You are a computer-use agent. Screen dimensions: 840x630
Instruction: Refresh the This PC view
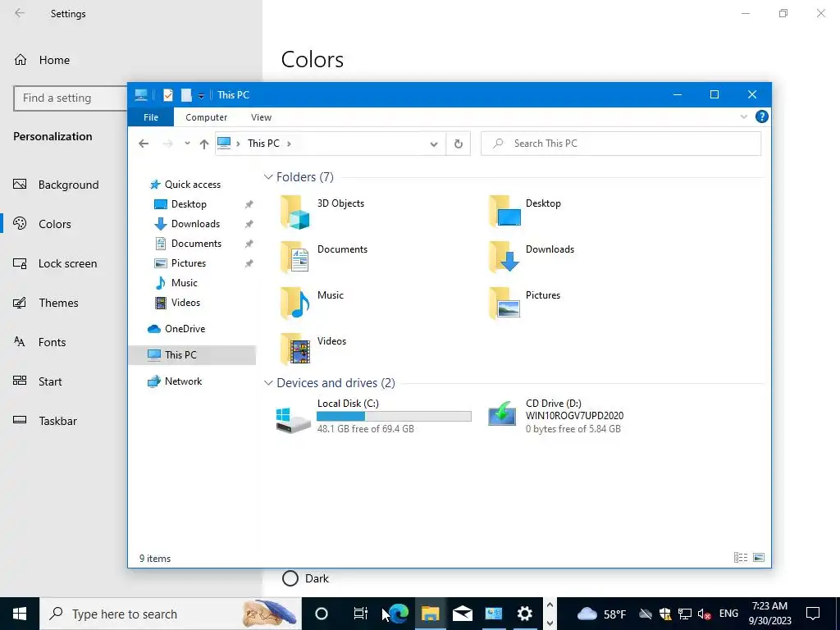(x=459, y=144)
